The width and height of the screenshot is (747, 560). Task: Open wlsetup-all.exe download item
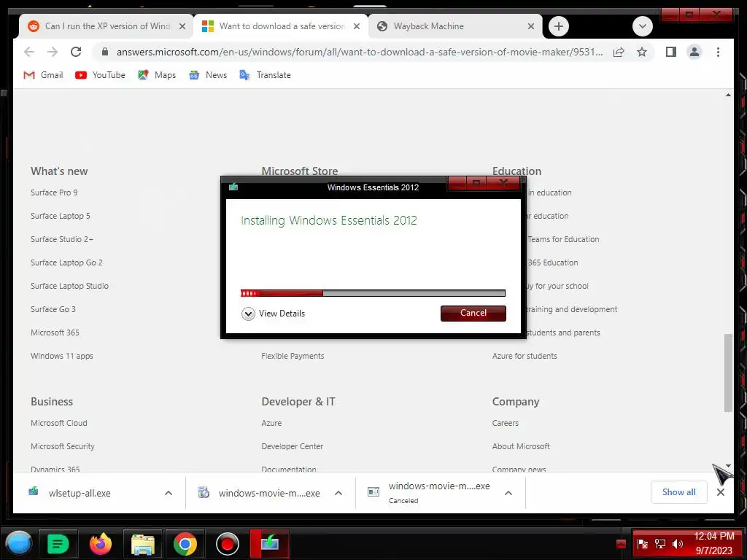pos(79,493)
